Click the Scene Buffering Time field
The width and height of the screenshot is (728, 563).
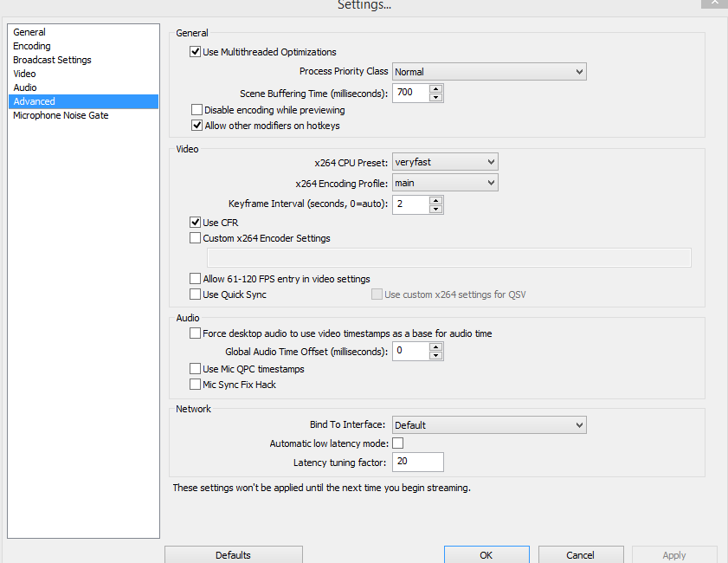pyautogui.click(x=411, y=93)
